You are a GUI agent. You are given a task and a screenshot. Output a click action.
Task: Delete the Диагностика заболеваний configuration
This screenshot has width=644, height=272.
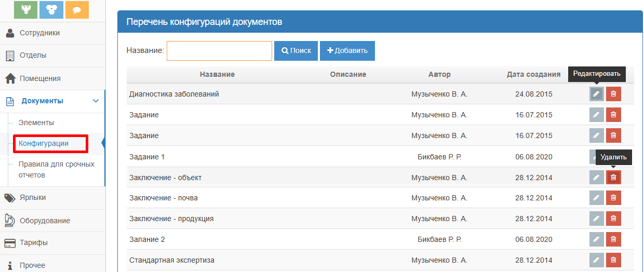pyautogui.click(x=613, y=94)
